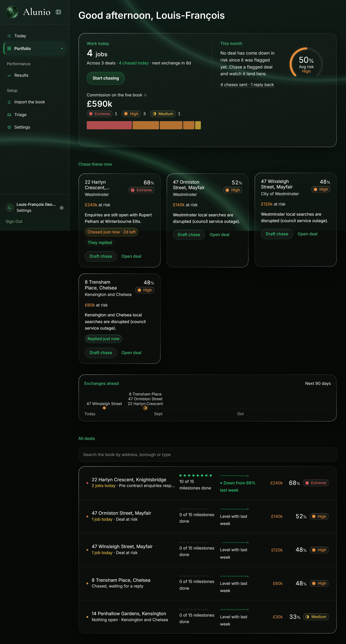This screenshot has width=346, height=644.
Task: Open account settings via the user gear icon
Action: coord(62,208)
